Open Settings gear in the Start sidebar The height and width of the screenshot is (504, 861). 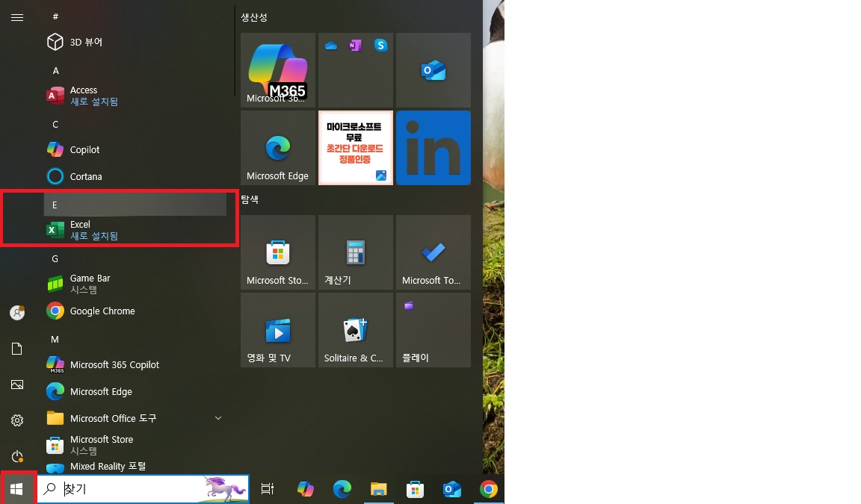pos(17,420)
